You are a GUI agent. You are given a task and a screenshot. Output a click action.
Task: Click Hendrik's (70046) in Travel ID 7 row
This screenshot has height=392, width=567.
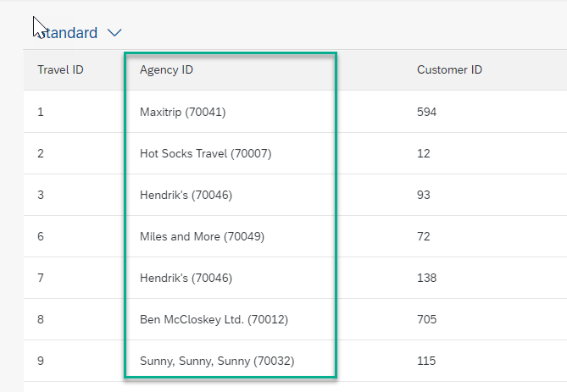(x=186, y=279)
